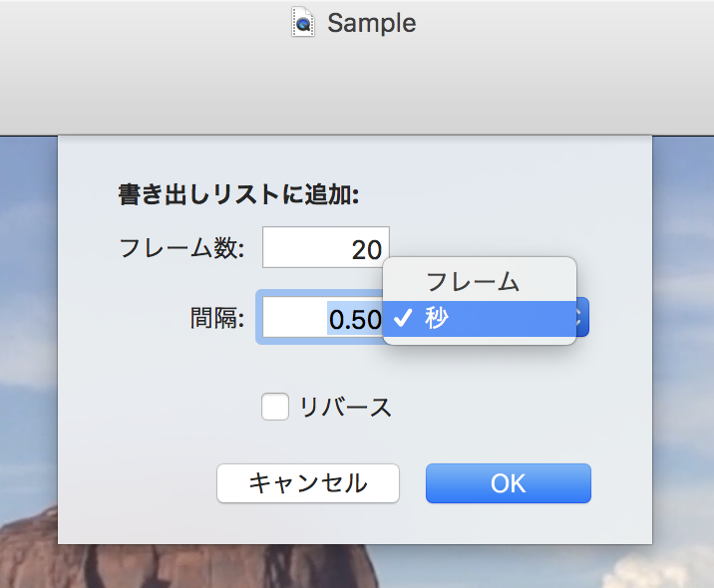Image resolution: width=714 pixels, height=588 pixels.
Task: Click into the 間隔 value field
Action: coord(322,317)
